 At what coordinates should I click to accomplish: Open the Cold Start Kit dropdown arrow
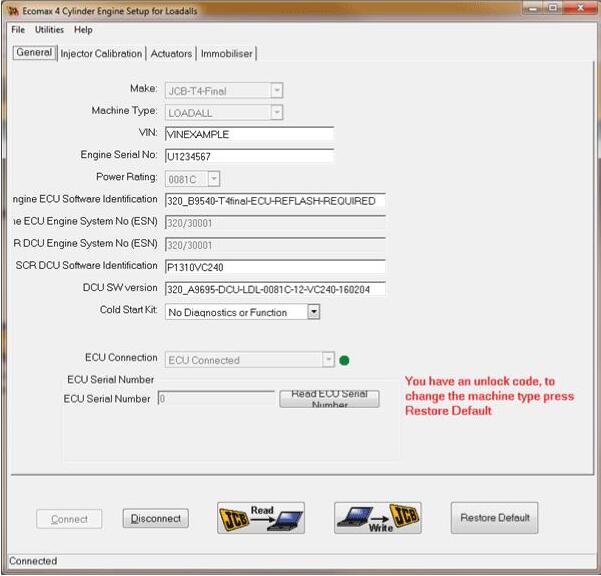pos(314,312)
